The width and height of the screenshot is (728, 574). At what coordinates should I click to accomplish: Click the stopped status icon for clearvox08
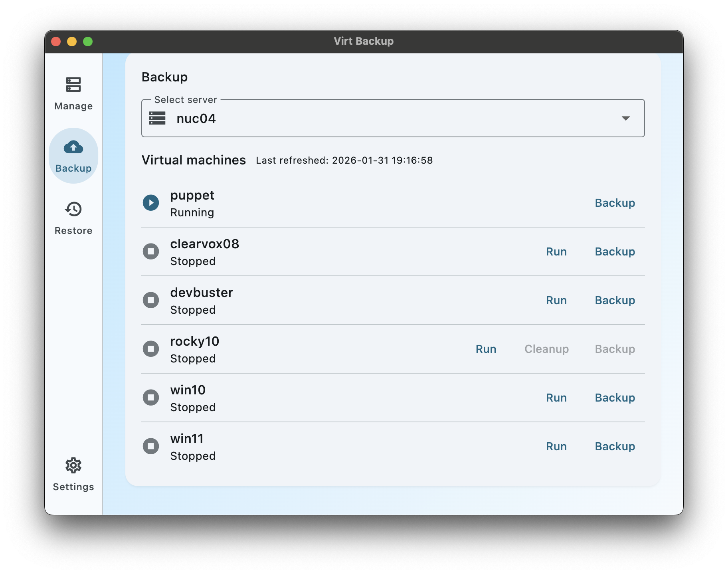click(151, 251)
